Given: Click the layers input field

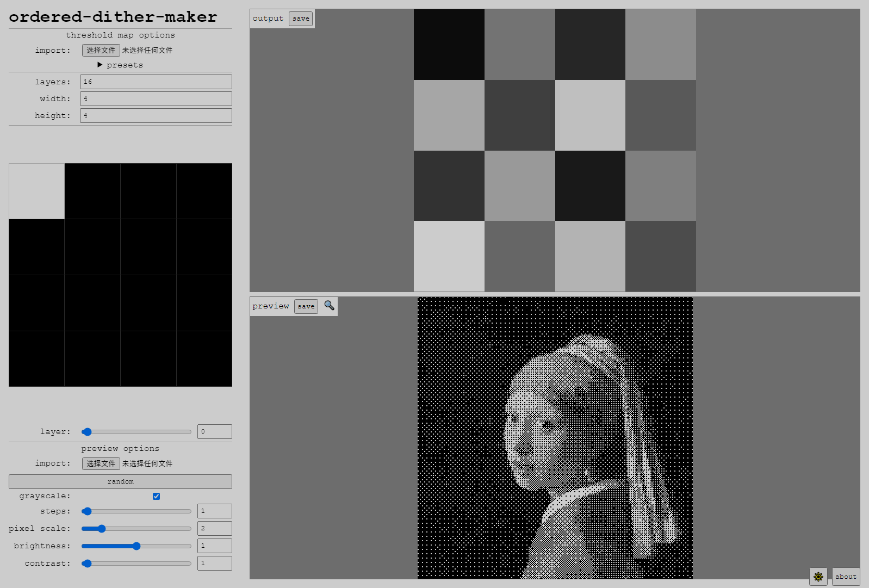Looking at the screenshot, I should tap(156, 82).
